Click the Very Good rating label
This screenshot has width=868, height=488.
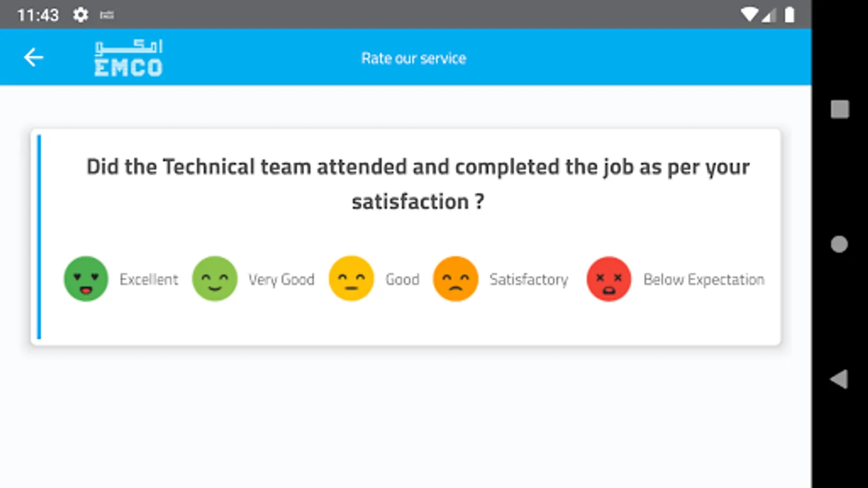click(x=281, y=280)
